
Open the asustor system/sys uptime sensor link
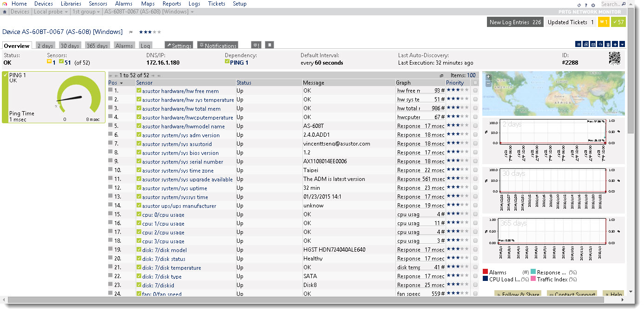[175, 188]
